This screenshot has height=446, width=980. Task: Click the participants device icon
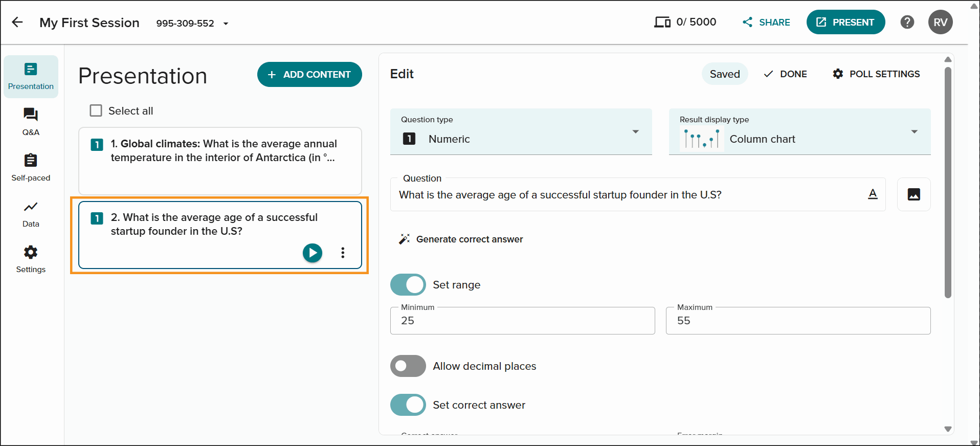tap(662, 22)
